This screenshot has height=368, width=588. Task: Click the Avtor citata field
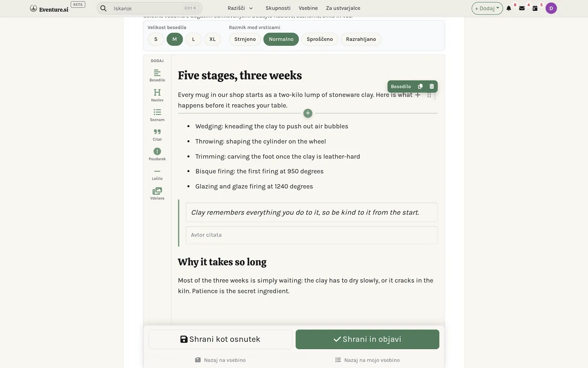coord(312,235)
